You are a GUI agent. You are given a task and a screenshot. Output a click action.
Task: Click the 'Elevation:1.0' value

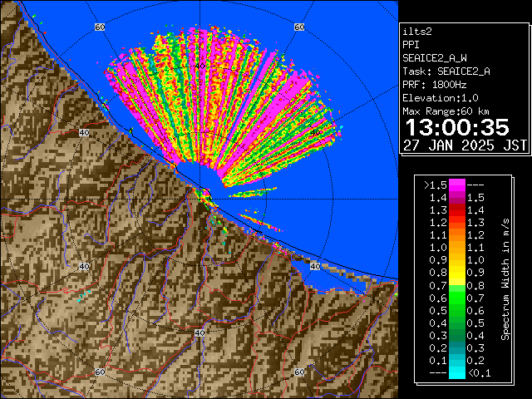coord(441,98)
